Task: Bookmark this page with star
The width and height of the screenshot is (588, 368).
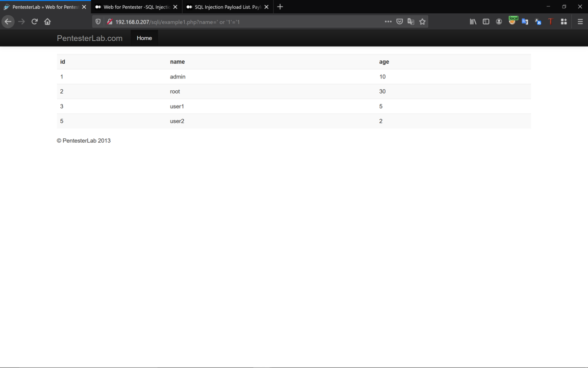Action: pos(422,22)
